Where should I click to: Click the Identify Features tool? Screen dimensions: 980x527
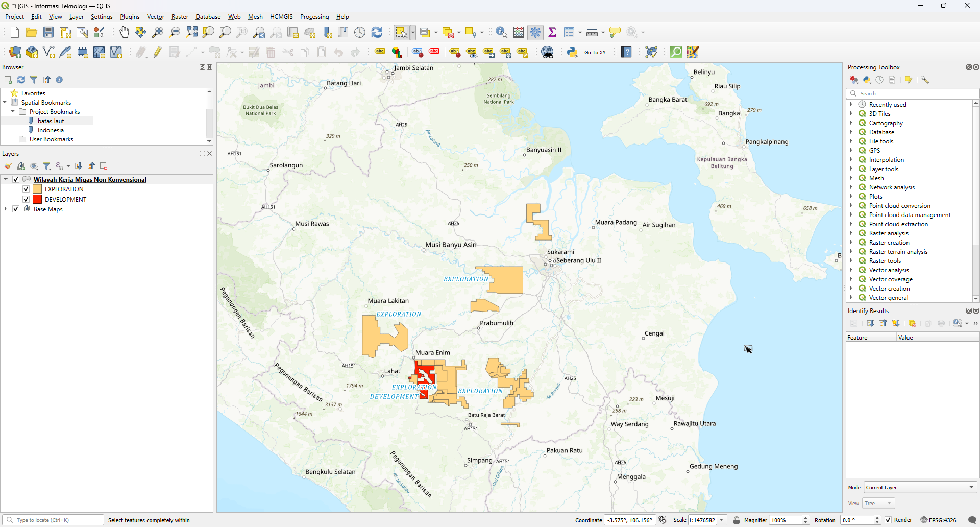point(501,33)
